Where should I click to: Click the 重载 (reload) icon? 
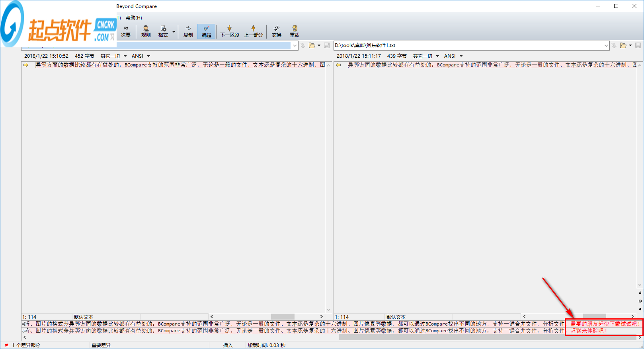tap(295, 31)
